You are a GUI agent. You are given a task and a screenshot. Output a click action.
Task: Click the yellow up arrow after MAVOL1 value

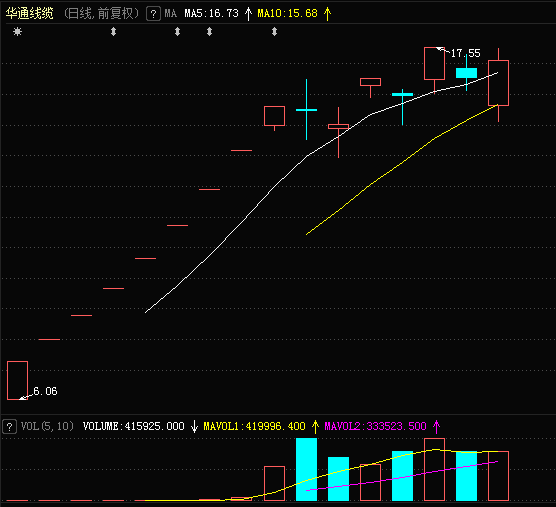(x=315, y=426)
